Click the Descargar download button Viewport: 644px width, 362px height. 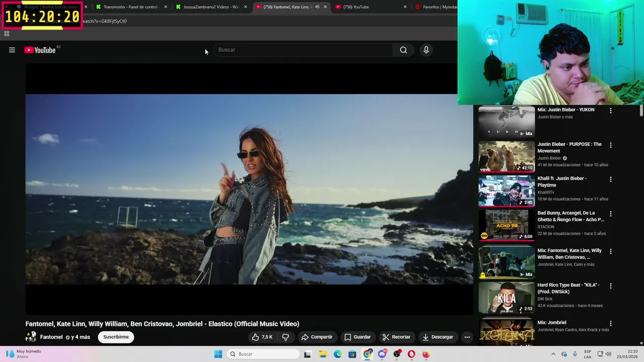(x=438, y=337)
